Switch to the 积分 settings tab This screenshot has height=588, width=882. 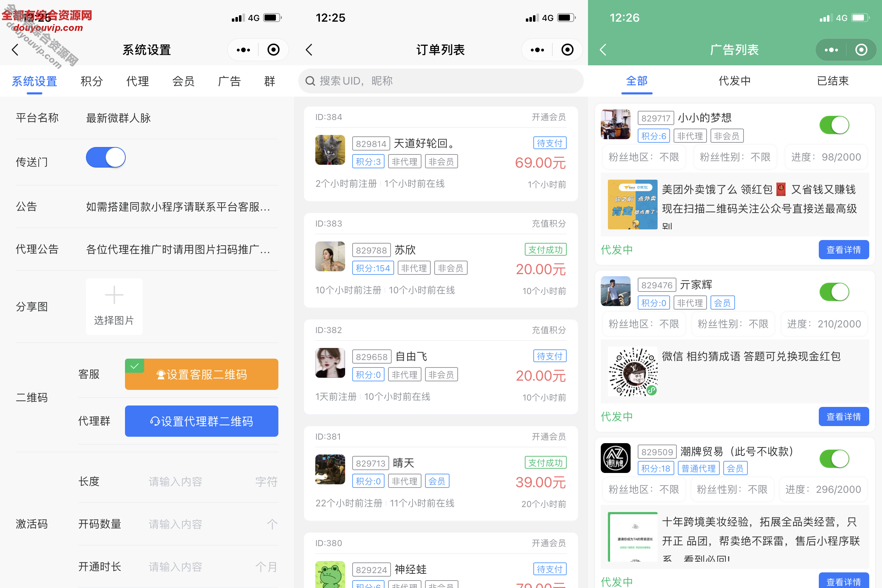pos(92,81)
